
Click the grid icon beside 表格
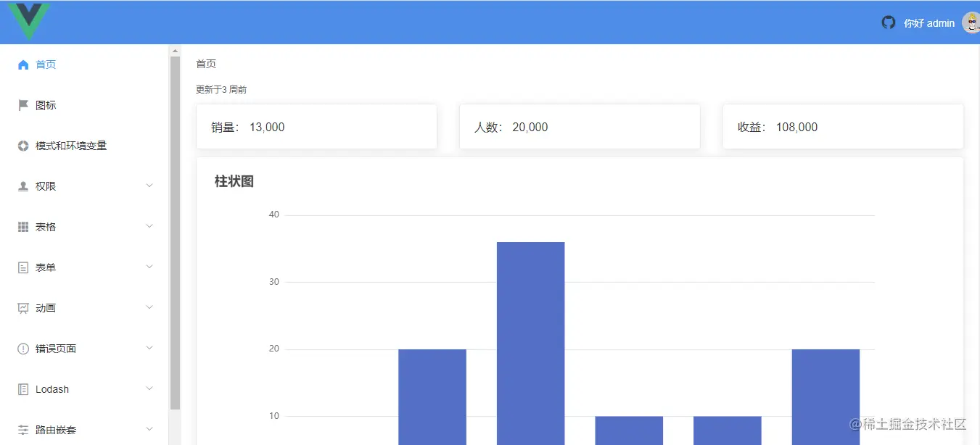click(x=23, y=227)
